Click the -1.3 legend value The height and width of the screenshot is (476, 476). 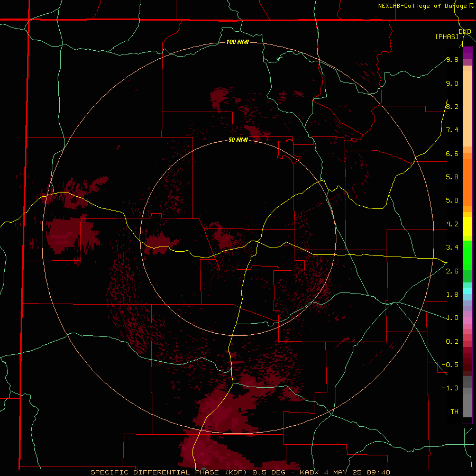click(450, 388)
